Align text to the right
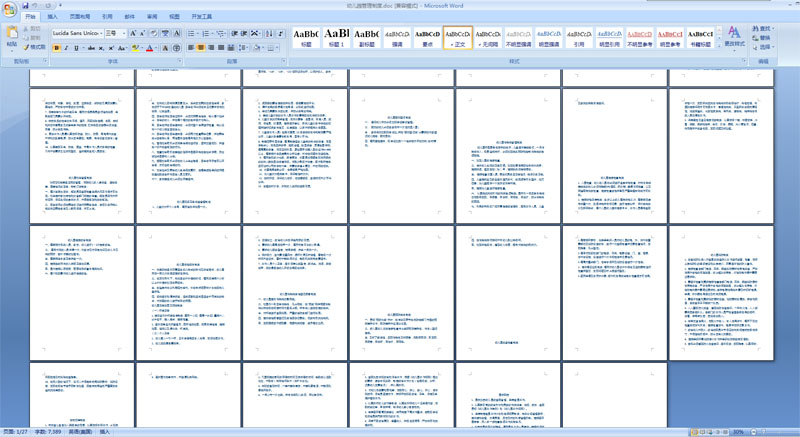 211,48
